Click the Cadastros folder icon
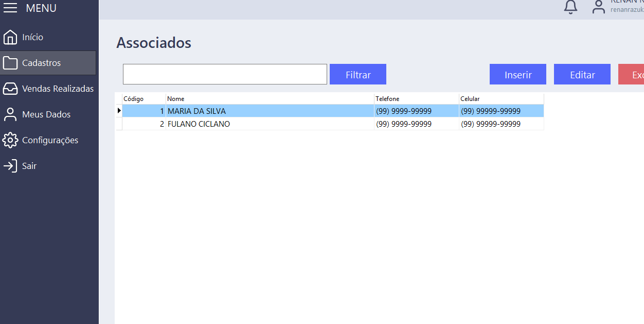 (10, 63)
